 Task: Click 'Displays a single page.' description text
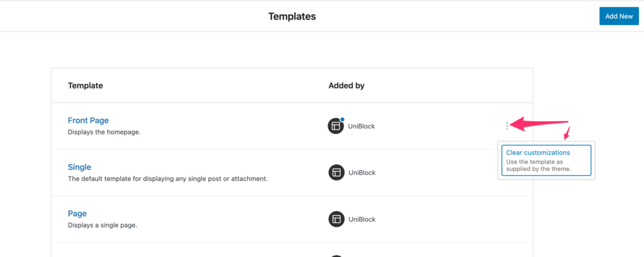[x=103, y=226]
